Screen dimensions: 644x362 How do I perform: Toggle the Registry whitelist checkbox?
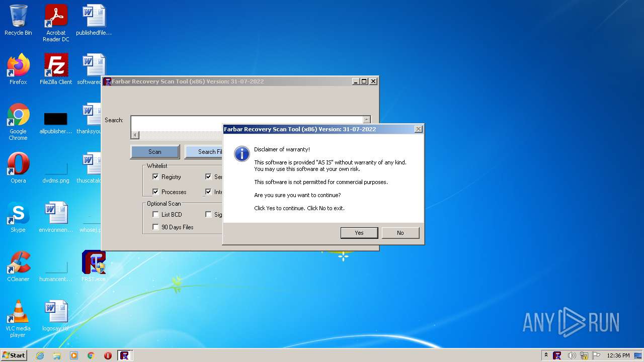[x=155, y=177]
